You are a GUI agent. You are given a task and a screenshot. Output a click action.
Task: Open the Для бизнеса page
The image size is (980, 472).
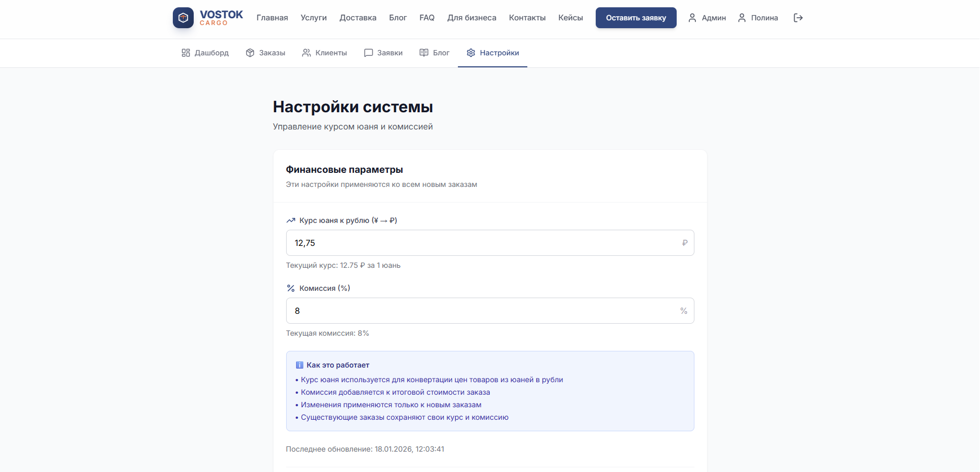(x=472, y=18)
